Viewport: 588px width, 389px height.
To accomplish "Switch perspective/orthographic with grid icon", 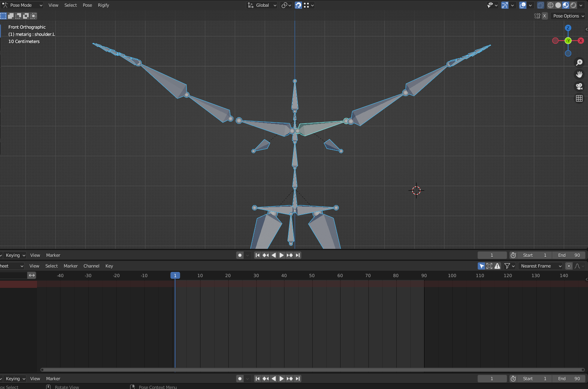I will pyautogui.click(x=579, y=98).
